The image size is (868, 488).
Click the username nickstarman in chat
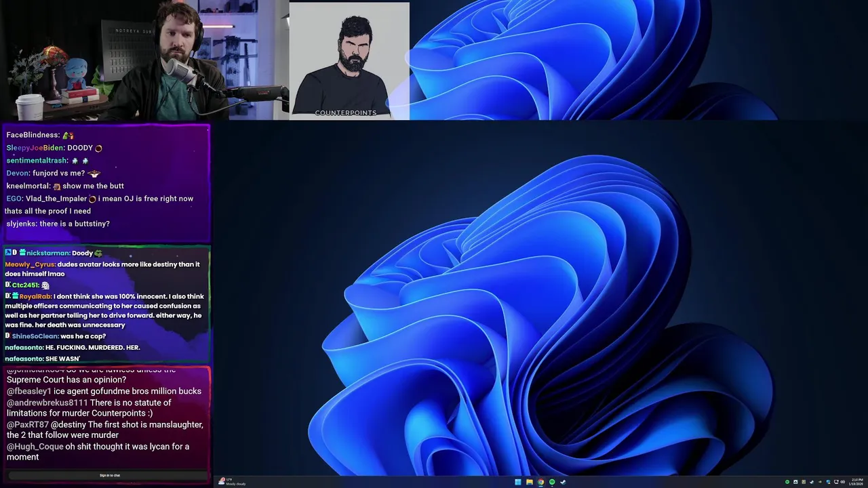pos(48,253)
